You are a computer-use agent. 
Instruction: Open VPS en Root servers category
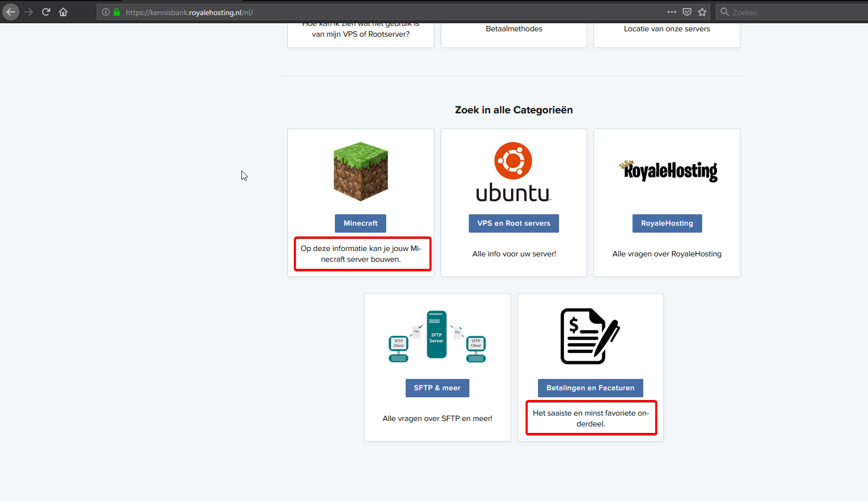(514, 223)
